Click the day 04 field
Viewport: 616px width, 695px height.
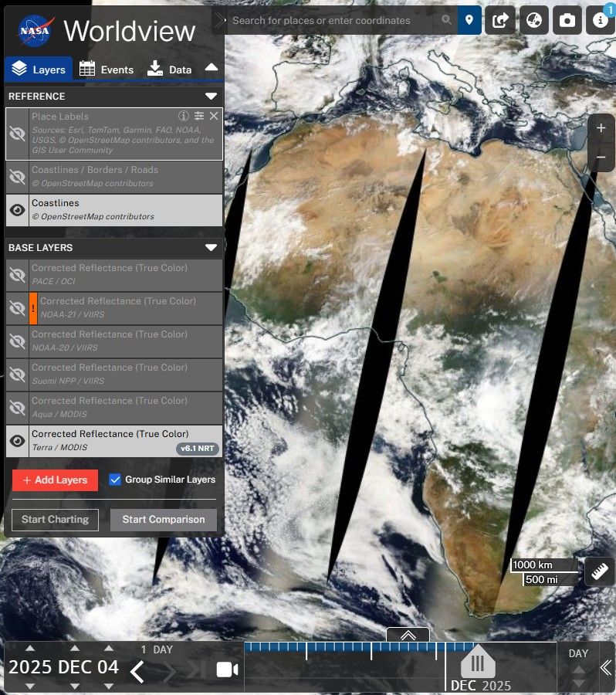tap(109, 667)
